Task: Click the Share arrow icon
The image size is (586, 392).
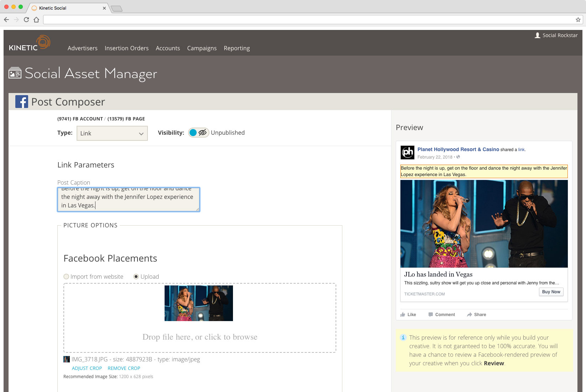Action: (470, 314)
